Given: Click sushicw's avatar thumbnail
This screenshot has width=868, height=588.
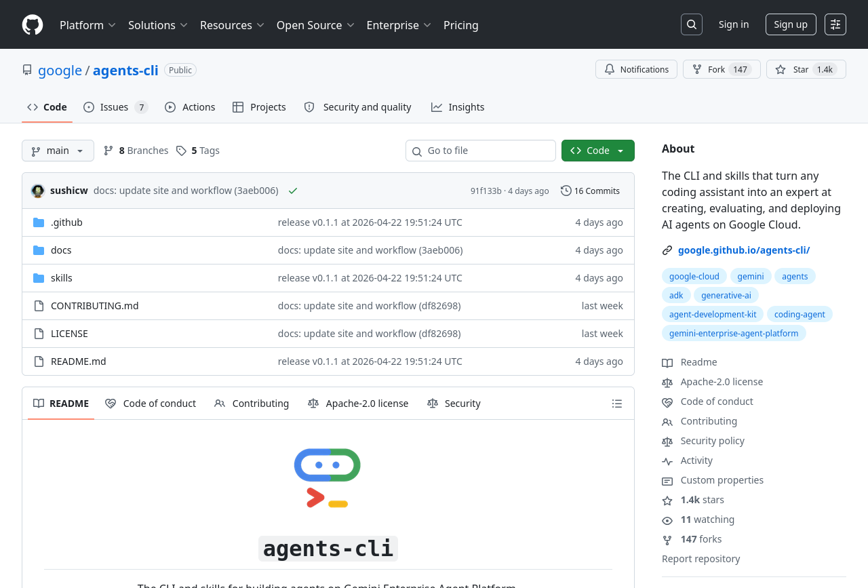Looking at the screenshot, I should coord(38,191).
